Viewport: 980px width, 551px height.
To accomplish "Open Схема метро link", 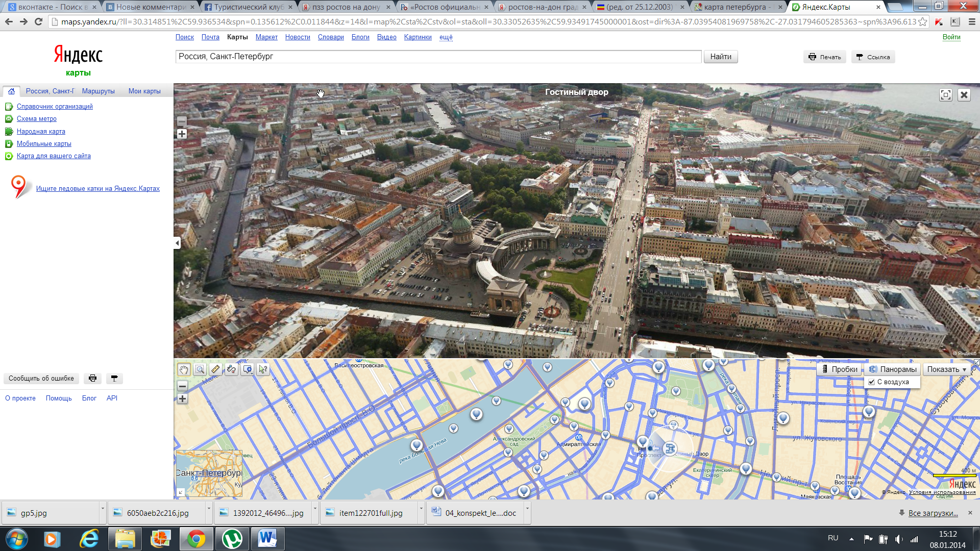I will pyautogui.click(x=37, y=119).
